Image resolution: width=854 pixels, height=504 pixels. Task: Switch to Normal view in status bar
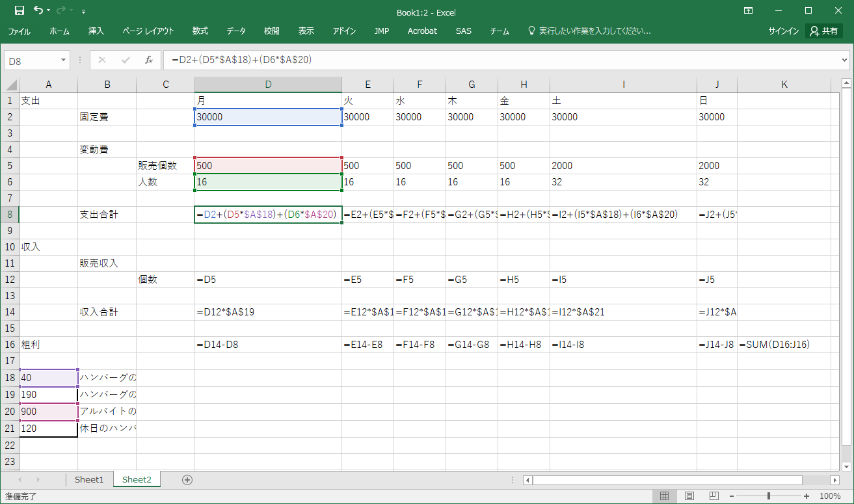pyautogui.click(x=664, y=496)
